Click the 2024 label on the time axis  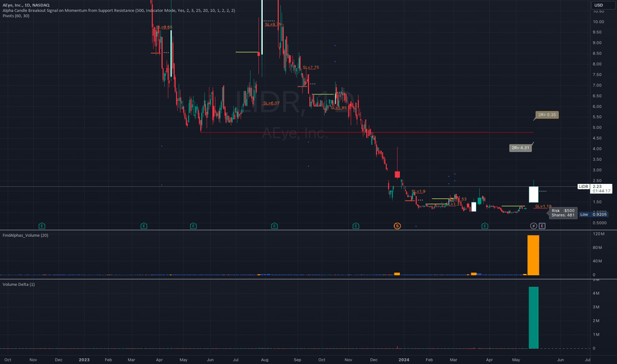click(x=404, y=359)
